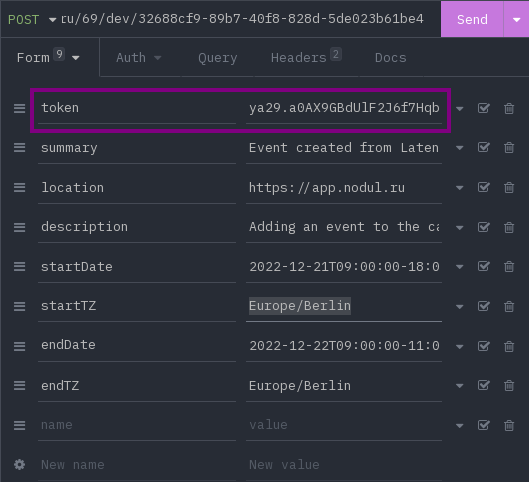The height and width of the screenshot is (482, 529).
Task: Open the gear settings icon near New name
Action: 20,464
